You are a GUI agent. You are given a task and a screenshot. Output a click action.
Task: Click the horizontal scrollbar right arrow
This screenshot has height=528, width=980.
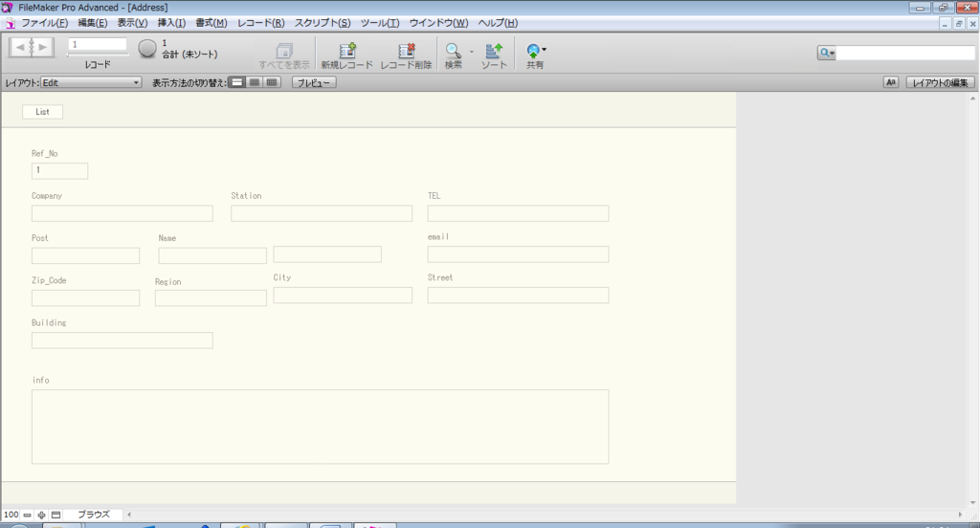click(x=961, y=515)
